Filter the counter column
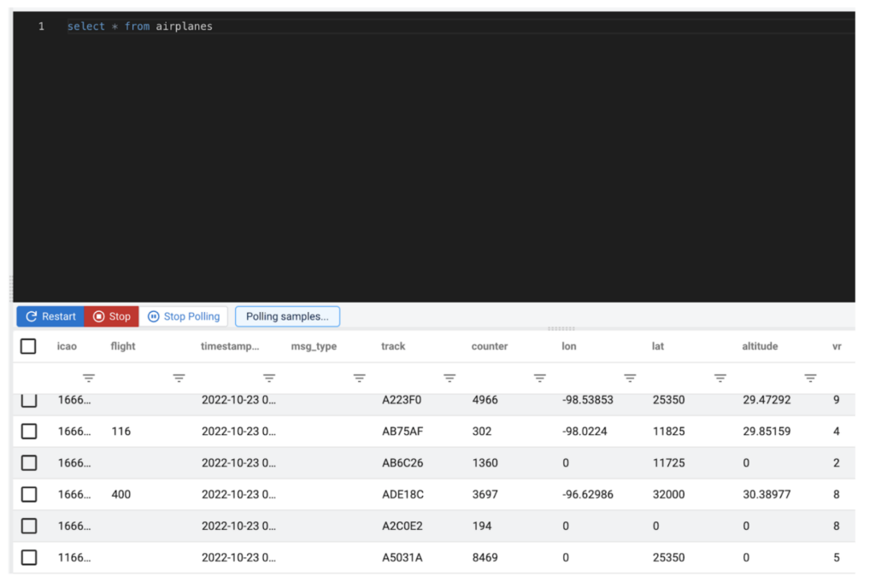The width and height of the screenshot is (875, 588). coord(539,377)
